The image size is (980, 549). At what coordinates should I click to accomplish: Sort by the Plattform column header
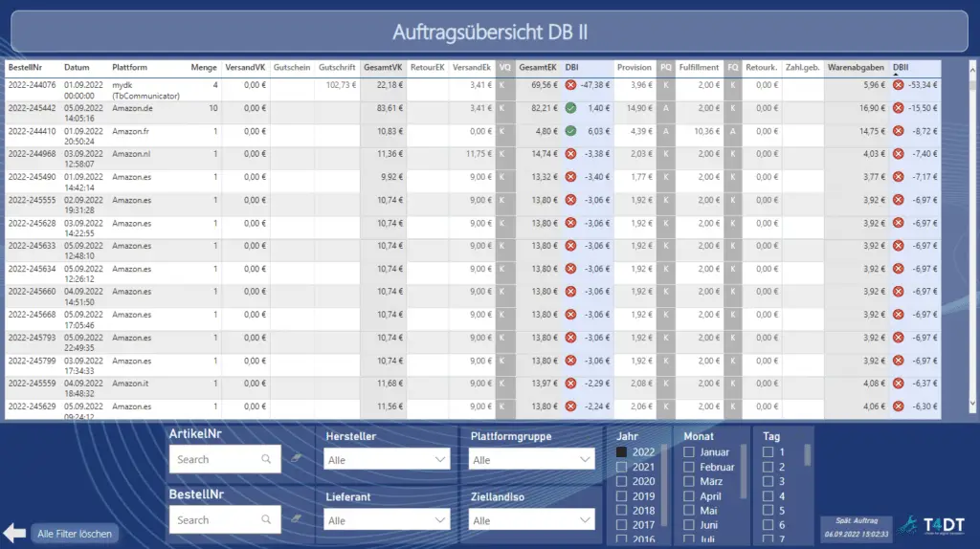pos(129,68)
